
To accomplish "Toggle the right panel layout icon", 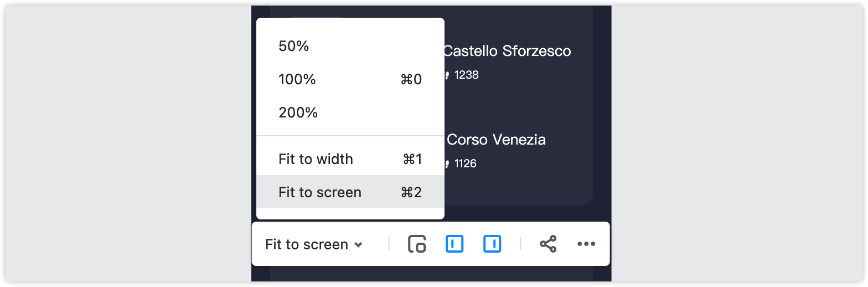I will [492, 244].
